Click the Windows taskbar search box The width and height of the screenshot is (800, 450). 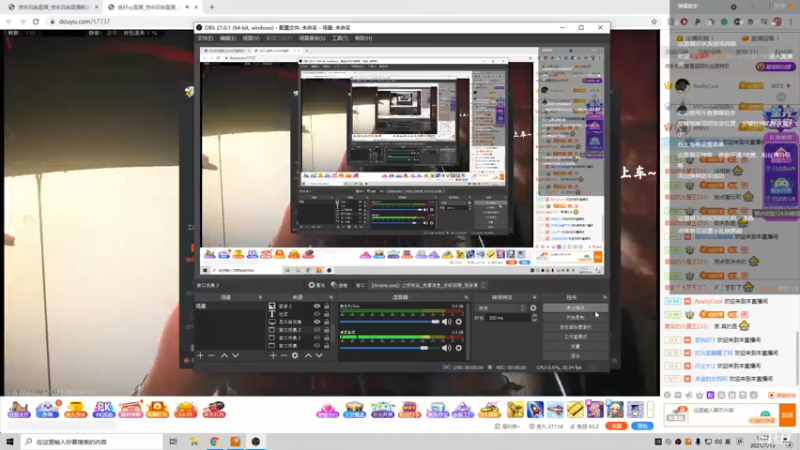[92, 442]
